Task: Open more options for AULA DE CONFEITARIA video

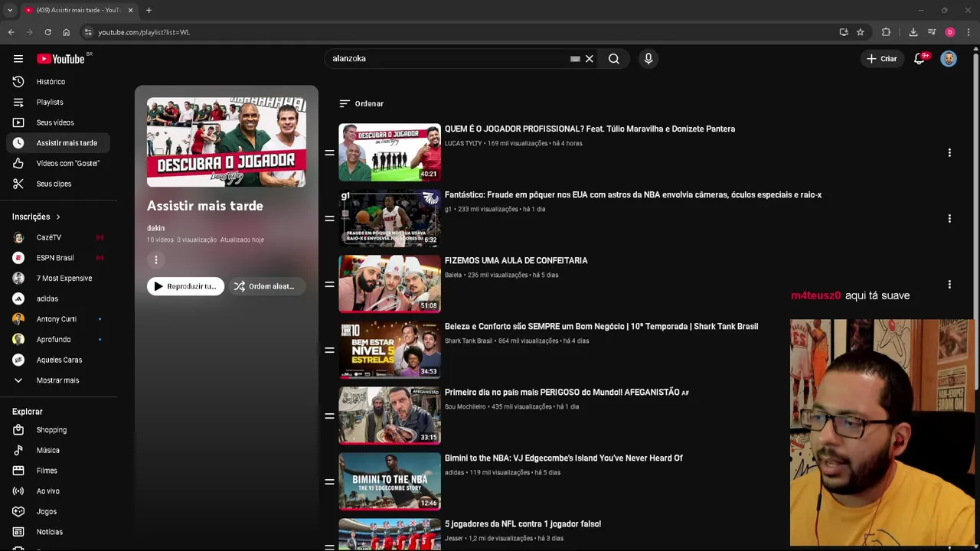Action: (949, 285)
